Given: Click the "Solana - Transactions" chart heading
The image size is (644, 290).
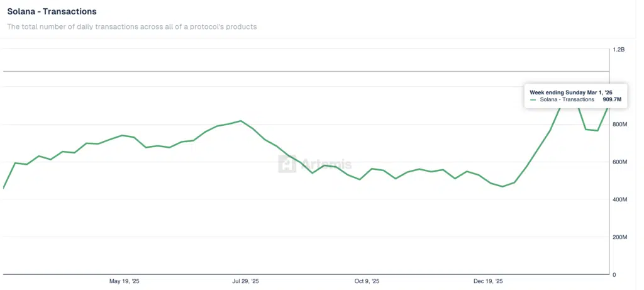Looking at the screenshot, I should pos(52,11).
